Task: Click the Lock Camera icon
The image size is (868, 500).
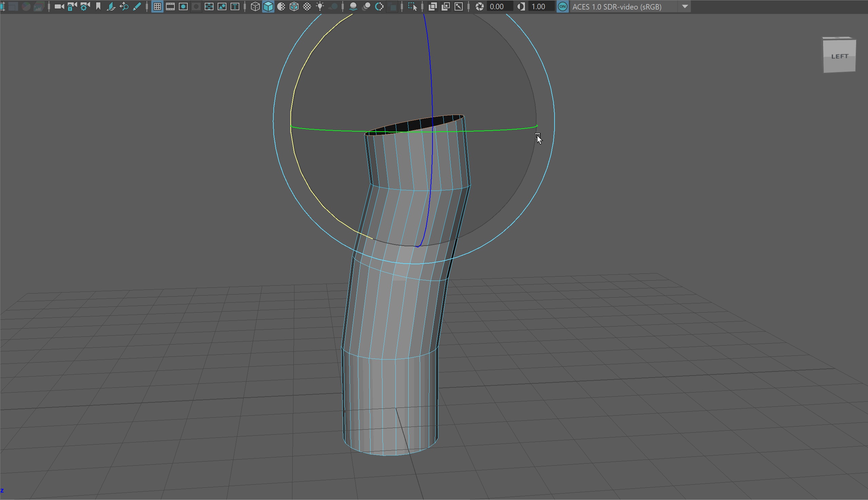Action: pyautogui.click(x=72, y=6)
